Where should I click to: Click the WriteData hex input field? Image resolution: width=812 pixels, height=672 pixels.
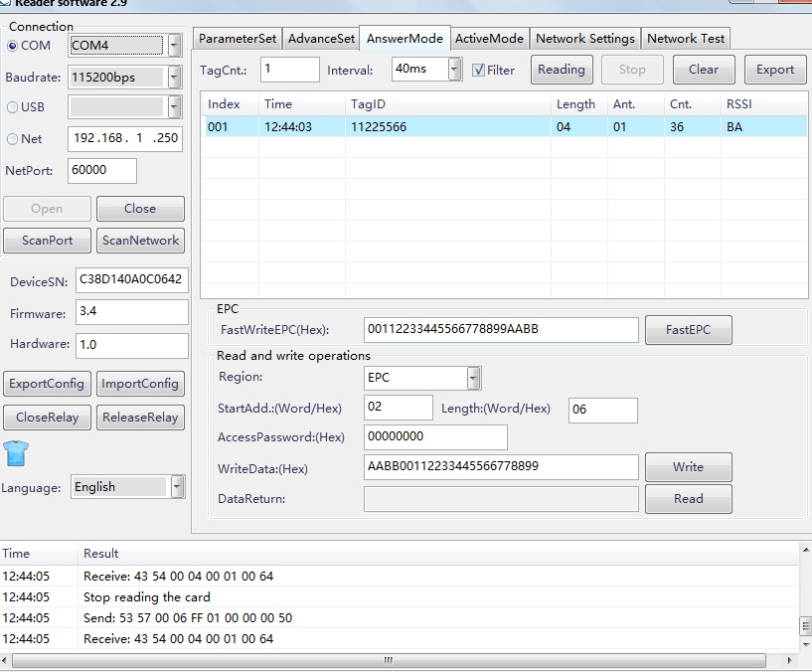(501, 467)
